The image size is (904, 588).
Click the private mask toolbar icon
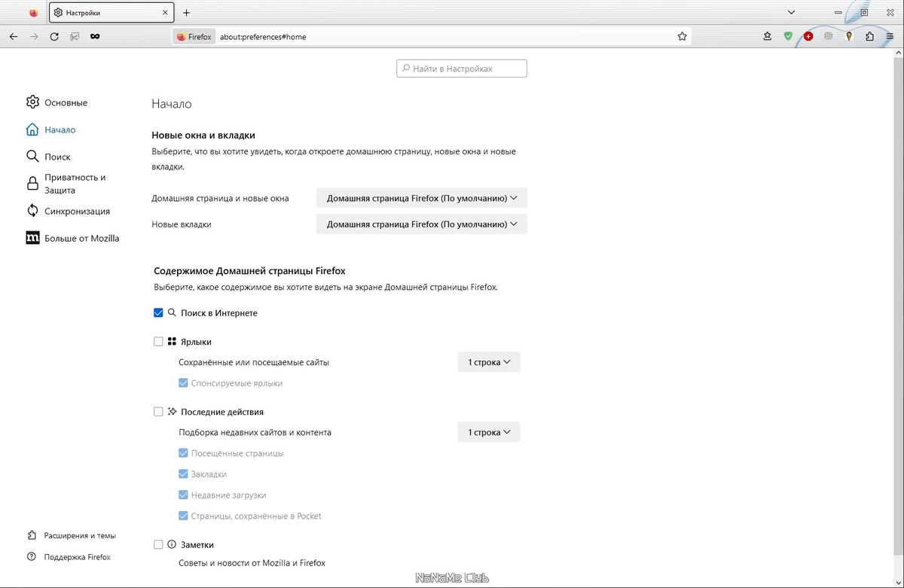[x=95, y=36]
